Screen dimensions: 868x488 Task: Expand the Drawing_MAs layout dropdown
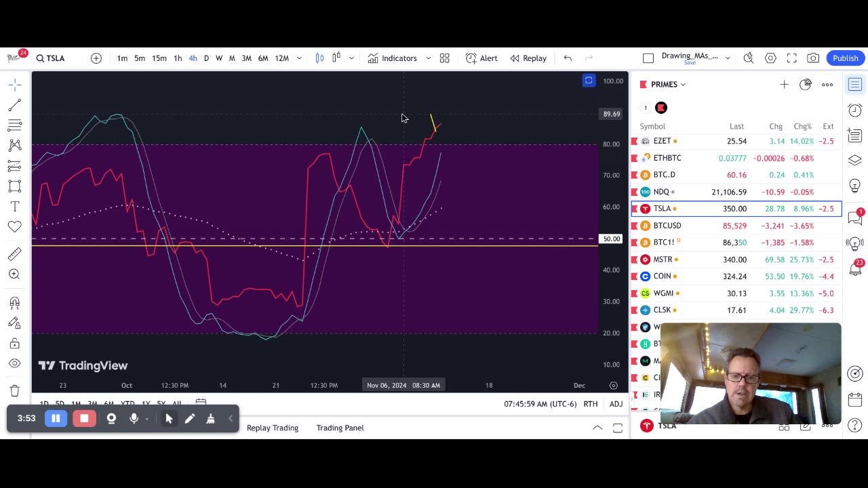[x=728, y=58]
